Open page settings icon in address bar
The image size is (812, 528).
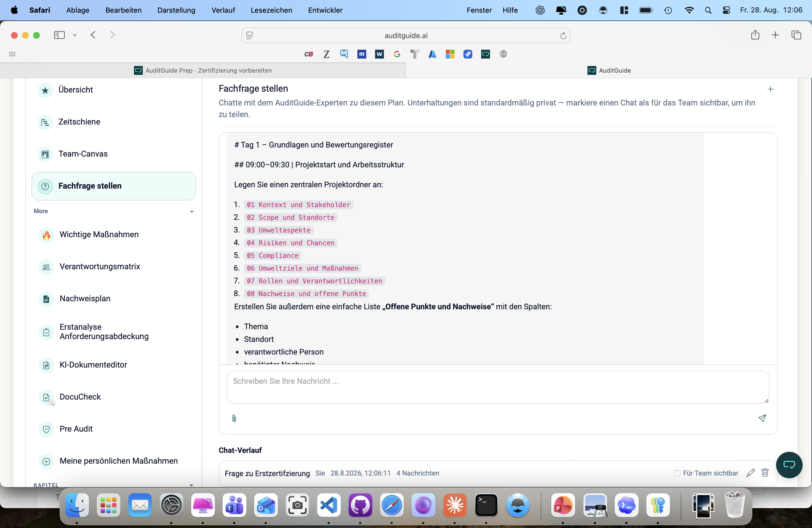pyautogui.click(x=249, y=35)
